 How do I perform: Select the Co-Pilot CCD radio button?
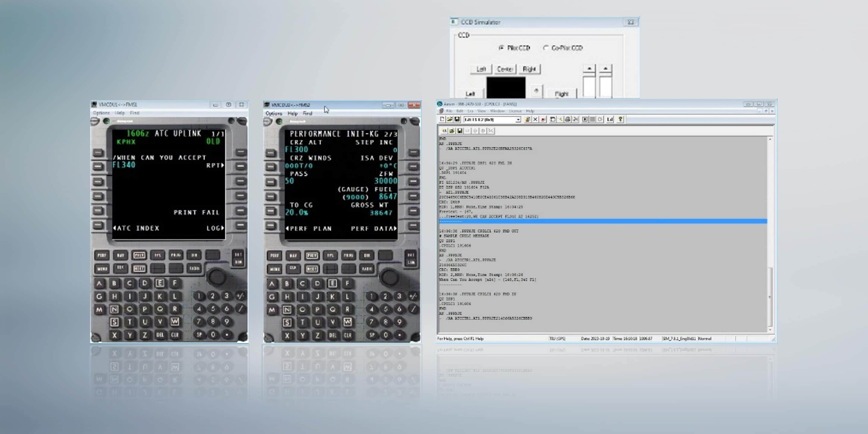tap(546, 48)
